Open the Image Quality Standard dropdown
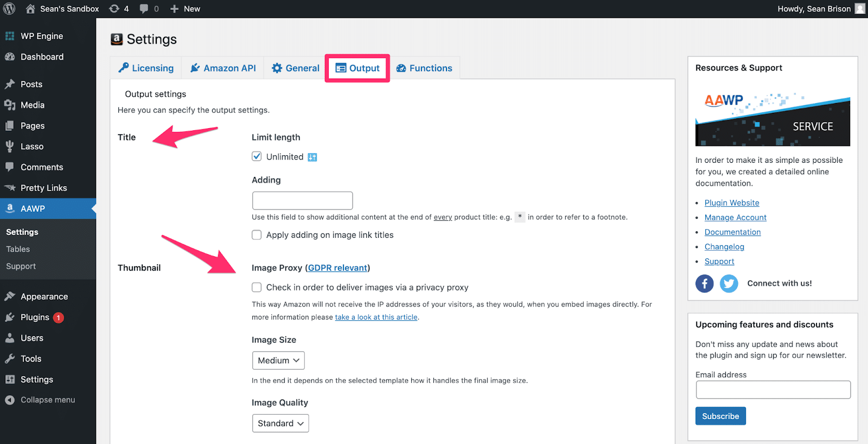 [x=280, y=423]
